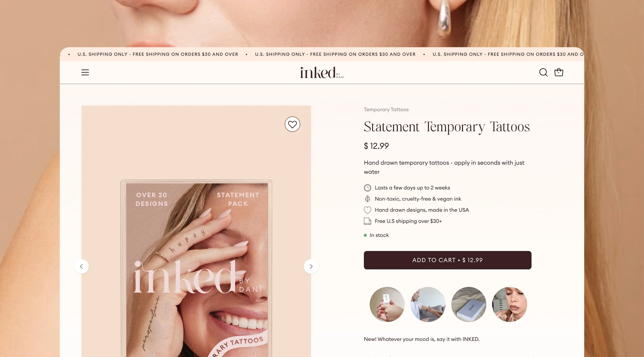View the hand holding tattoo sheet thumbnail
This screenshot has height=357, width=644.
pos(387,304)
